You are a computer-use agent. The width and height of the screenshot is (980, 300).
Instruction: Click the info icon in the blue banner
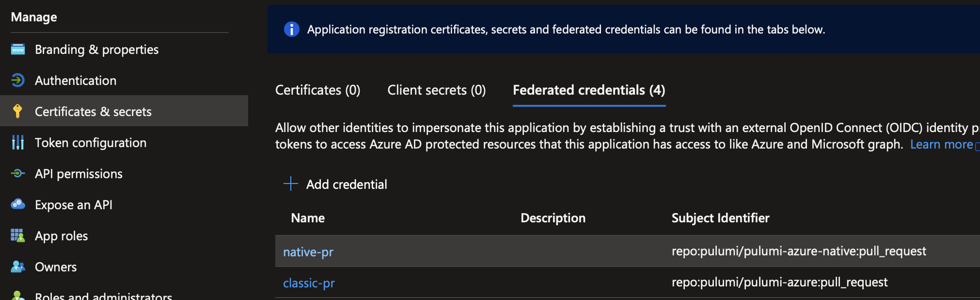click(x=291, y=29)
